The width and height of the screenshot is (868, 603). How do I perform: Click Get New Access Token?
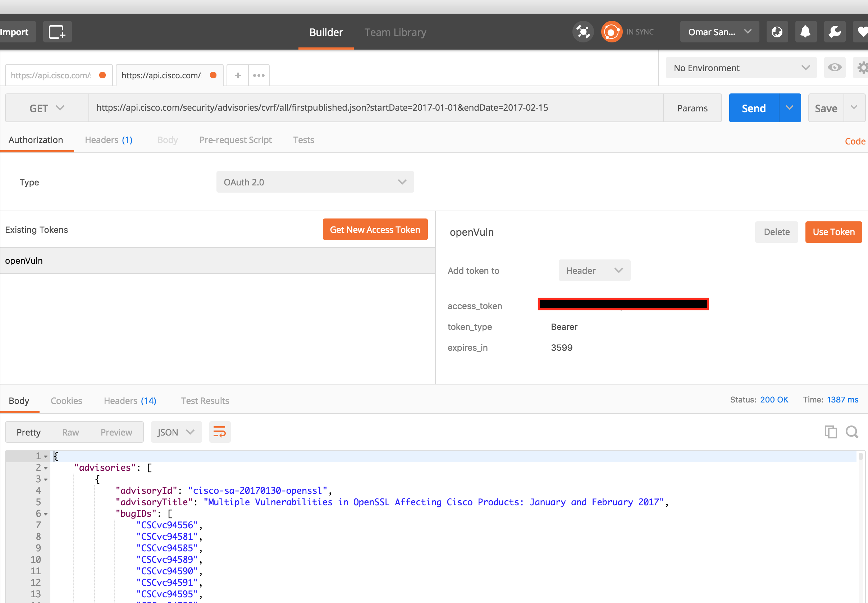(375, 229)
